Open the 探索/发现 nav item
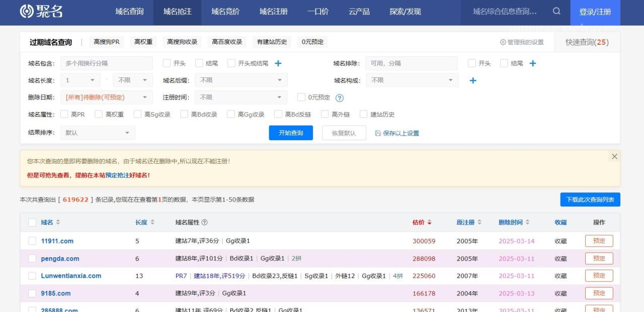644x312 pixels. [405, 12]
